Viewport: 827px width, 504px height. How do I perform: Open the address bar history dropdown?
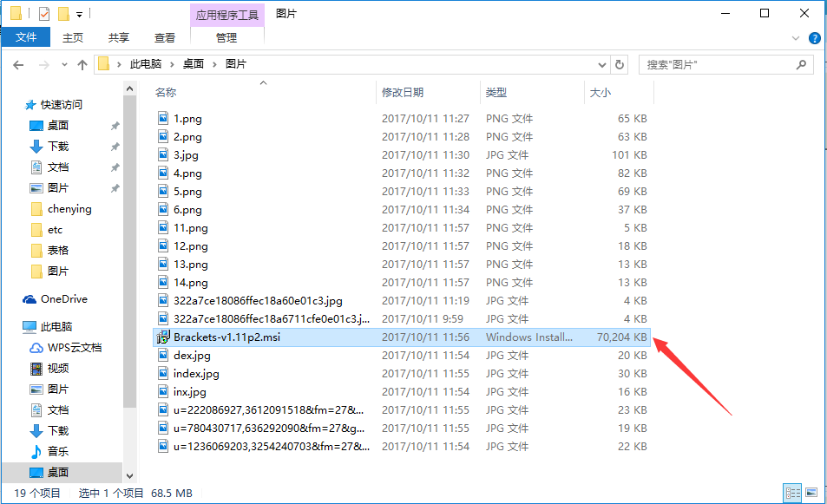pyautogui.click(x=603, y=64)
